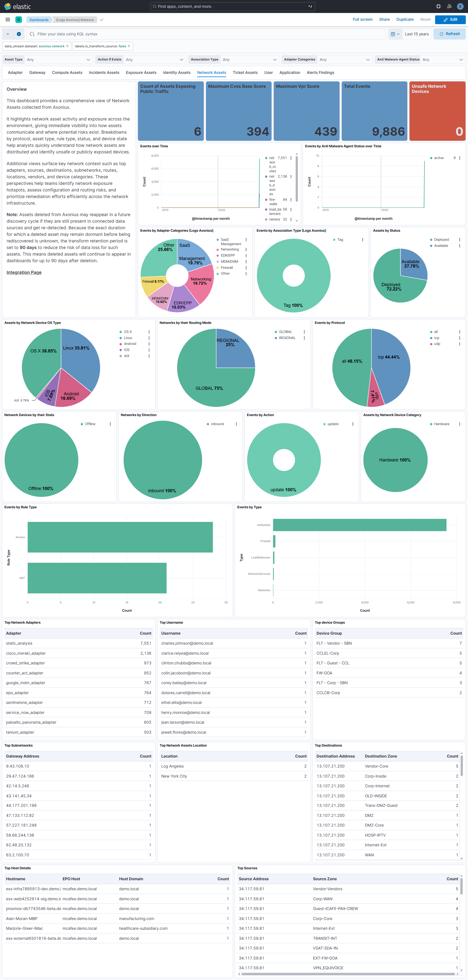Open options for tcp legend entry
Image resolution: width=468 pixels, height=980 pixels.
[x=459, y=338]
